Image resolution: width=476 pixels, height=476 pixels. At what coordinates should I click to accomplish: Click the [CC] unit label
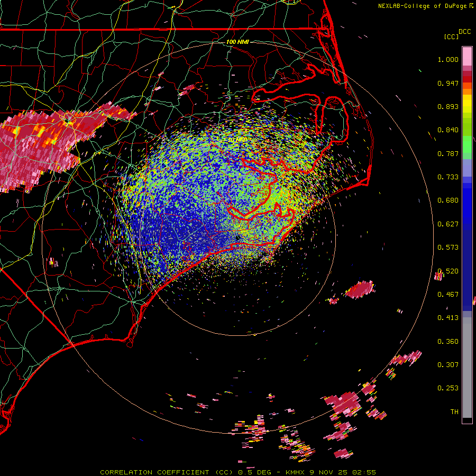(x=451, y=36)
